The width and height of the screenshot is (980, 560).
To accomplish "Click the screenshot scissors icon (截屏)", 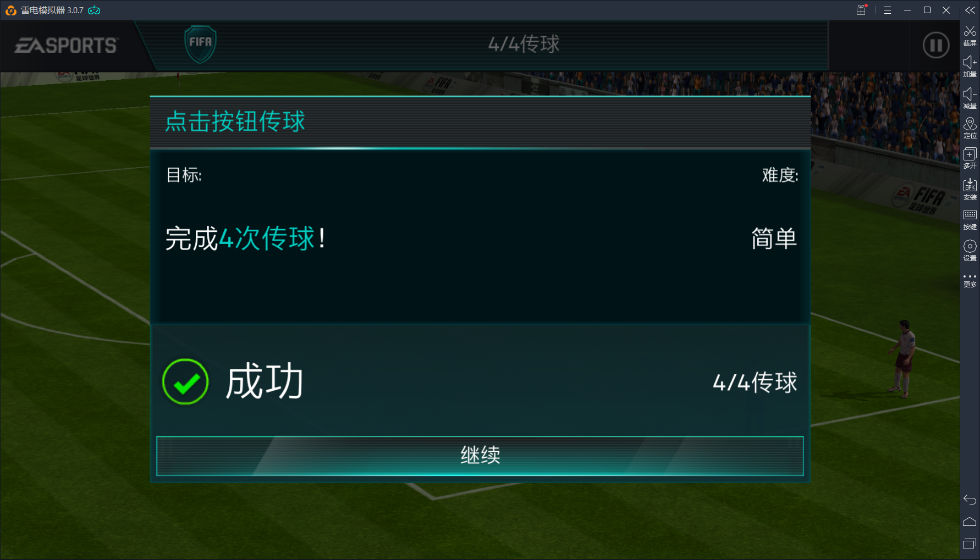I will pyautogui.click(x=970, y=35).
